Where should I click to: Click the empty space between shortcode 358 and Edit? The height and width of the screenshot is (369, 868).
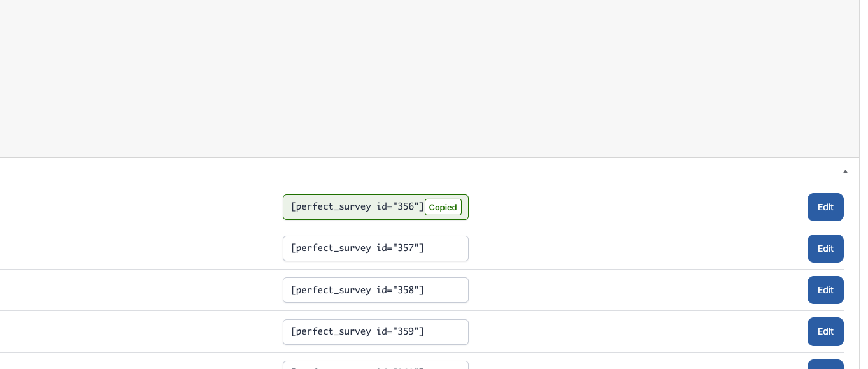coord(638,290)
